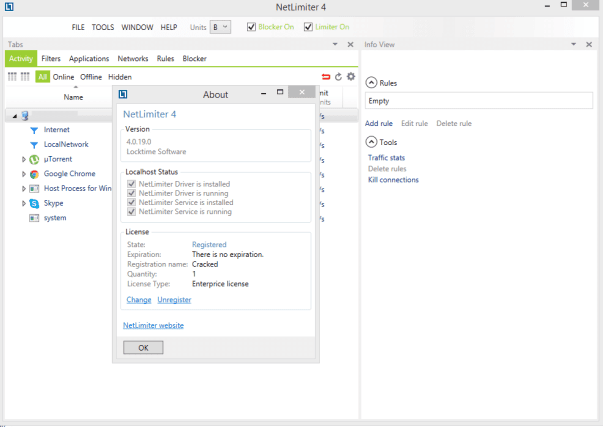Click the NetLimiter app icon in title bar
Viewport: 603px width, 427px height.
click(9, 7)
